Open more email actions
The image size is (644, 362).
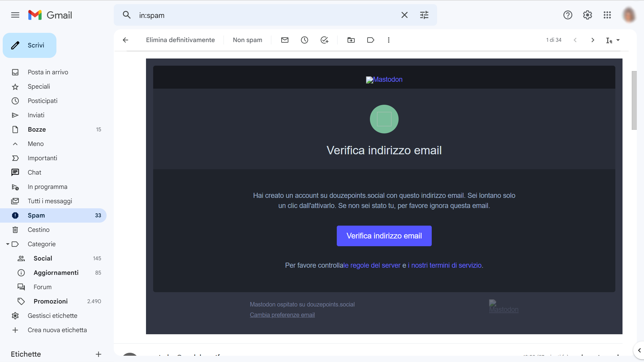tap(389, 40)
